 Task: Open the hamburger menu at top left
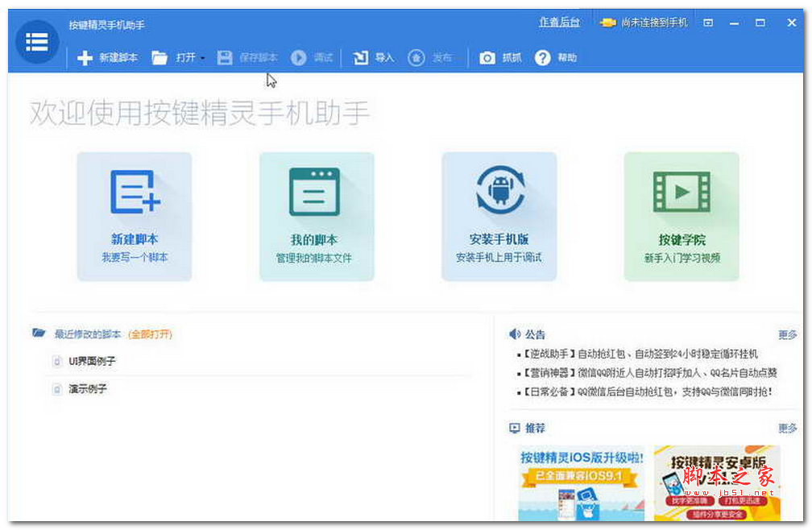36,41
